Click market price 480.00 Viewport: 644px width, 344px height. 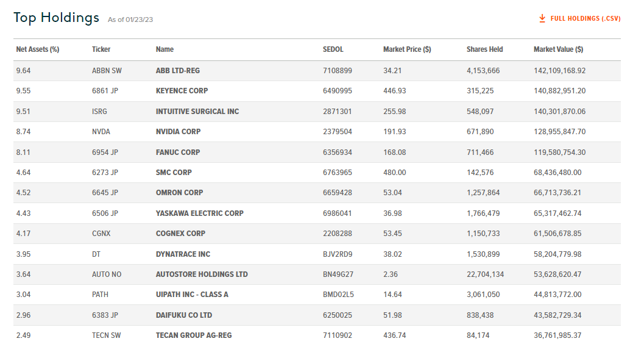point(395,173)
